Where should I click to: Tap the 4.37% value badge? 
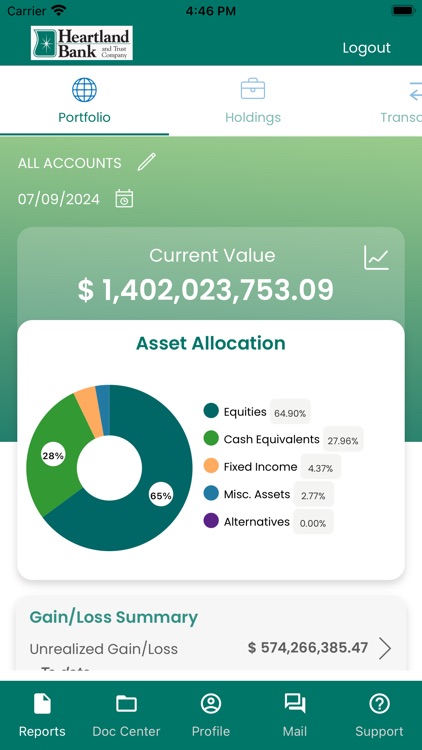pyautogui.click(x=321, y=468)
